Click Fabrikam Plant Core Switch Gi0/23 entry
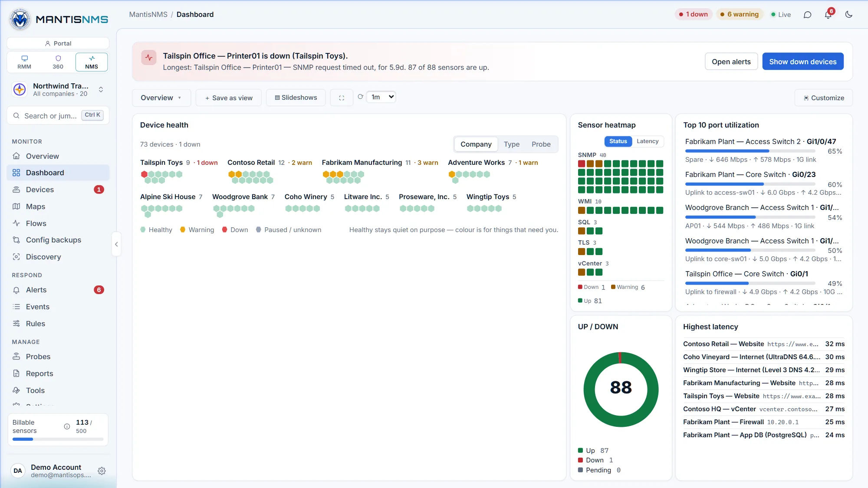Image resolution: width=868 pixels, height=488 pixels. pyautogui.click(x=764, y=183)
